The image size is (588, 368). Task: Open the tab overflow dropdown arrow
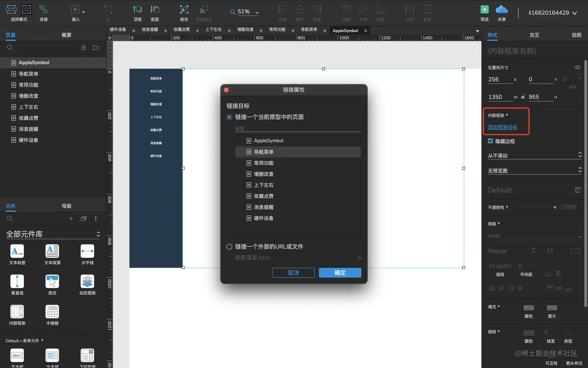click(x=477, y=31)
